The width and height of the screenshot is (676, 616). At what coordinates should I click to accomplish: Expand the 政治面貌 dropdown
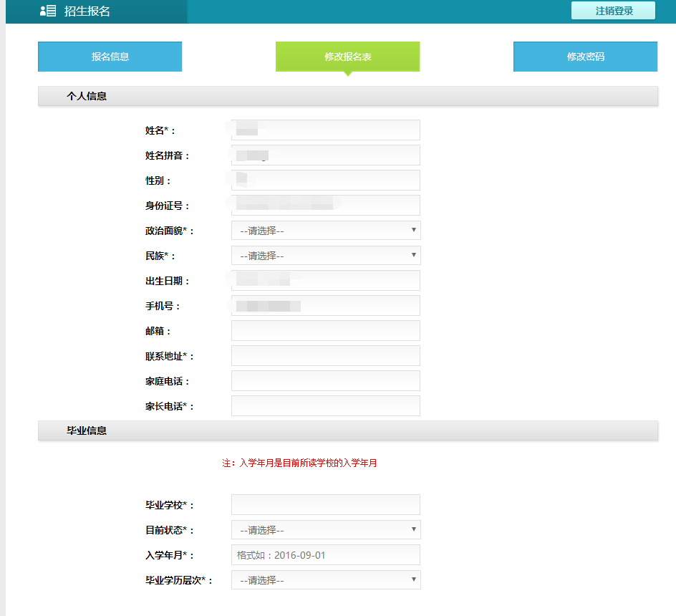(326, 231)
